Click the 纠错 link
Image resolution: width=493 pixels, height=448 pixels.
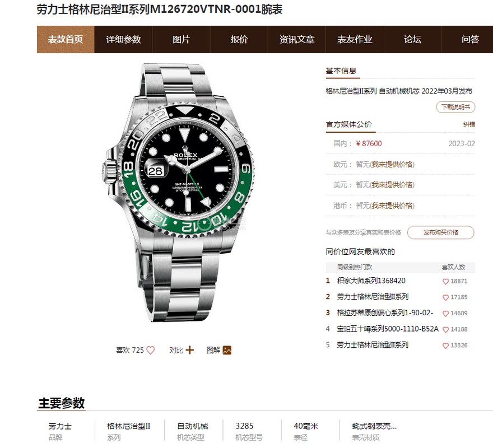pos(469,124)
